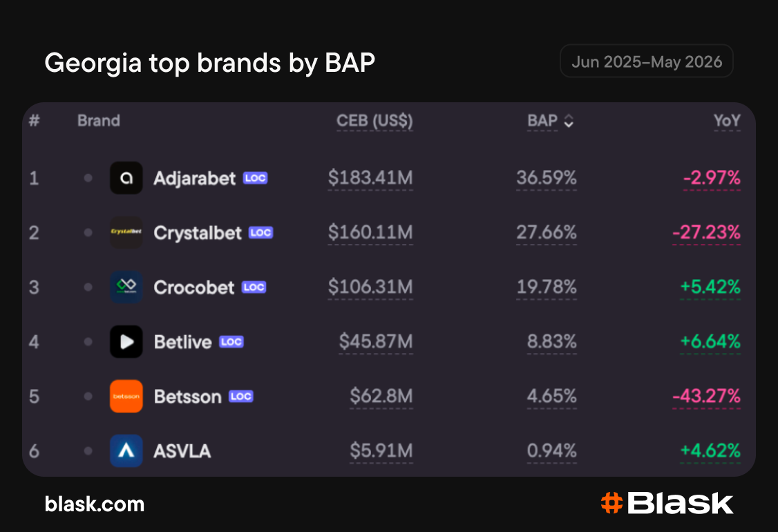Toggle the status dot beside Crocobet
This screenshot has height=532, width=778.
click(x=88, y=287)
